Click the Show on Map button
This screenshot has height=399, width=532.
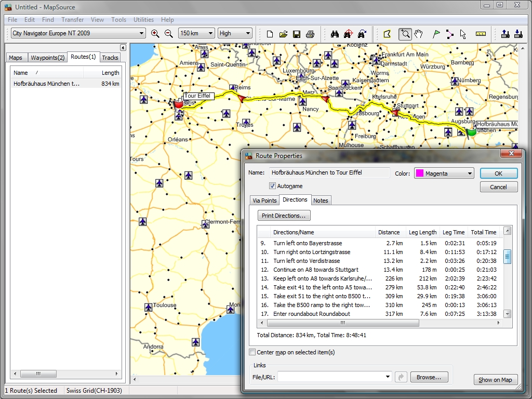(495, 380)
